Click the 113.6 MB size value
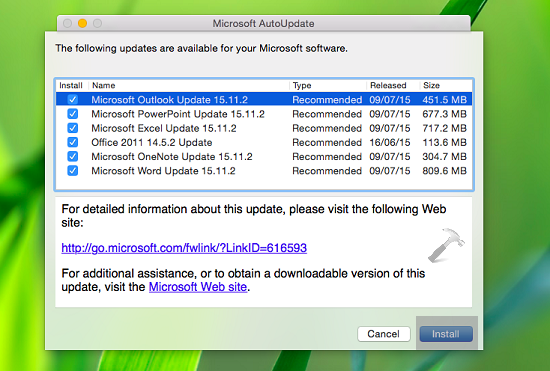This screenshot has width=550, height=371. pos(444,142)
